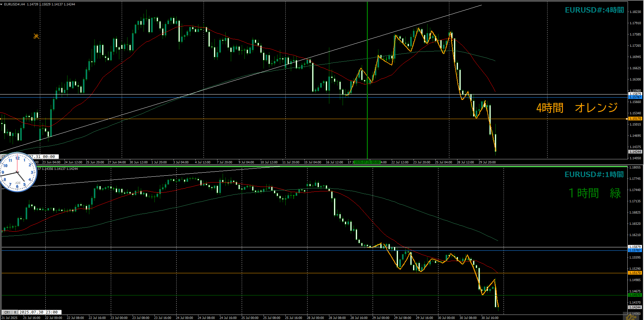This screenshot has width=644, height=320.
Task: Click the 22 Jul 12:00 label on the H4 time axis
Action: point(400,162)
